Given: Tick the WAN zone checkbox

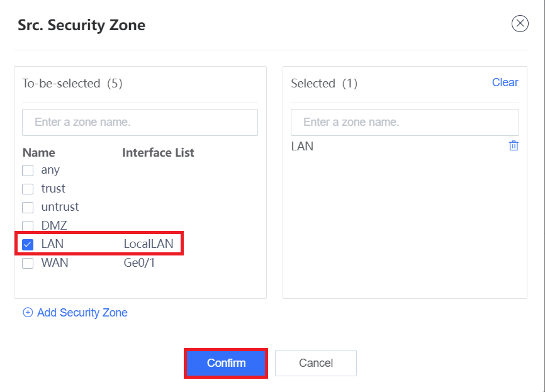Looking at the screenshot, I should [28, 263].
